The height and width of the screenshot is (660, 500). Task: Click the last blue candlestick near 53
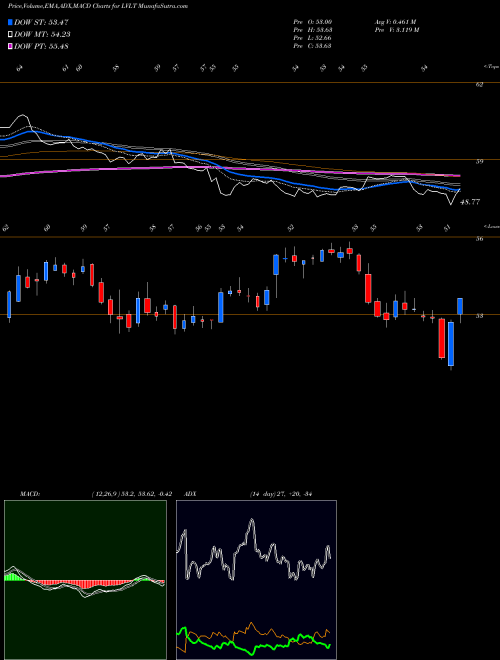pyautogui.click(x=460, y=306)
